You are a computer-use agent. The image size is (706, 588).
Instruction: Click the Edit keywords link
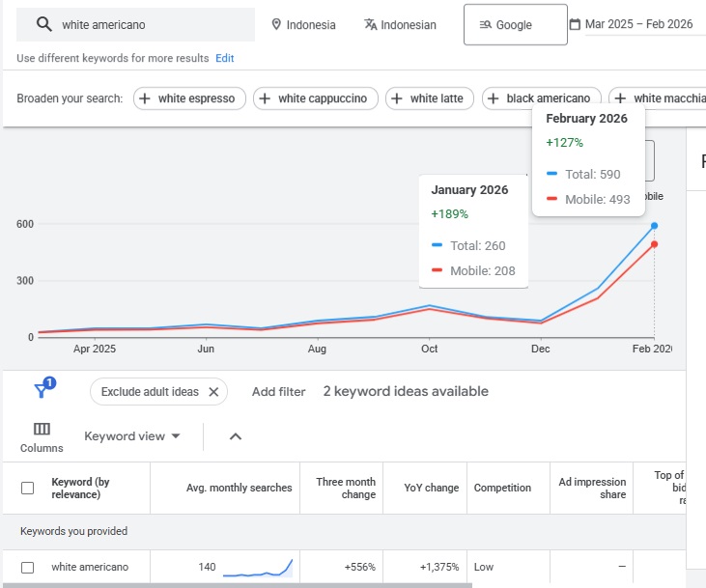(x=224, y=58)
